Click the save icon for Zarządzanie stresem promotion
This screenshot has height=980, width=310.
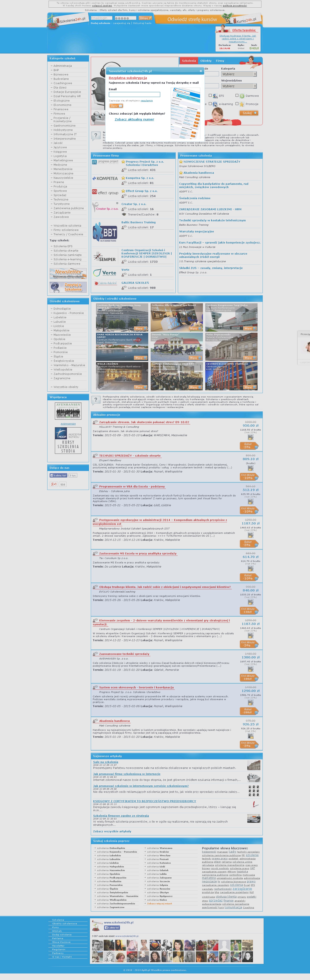(x=250, y=437)
